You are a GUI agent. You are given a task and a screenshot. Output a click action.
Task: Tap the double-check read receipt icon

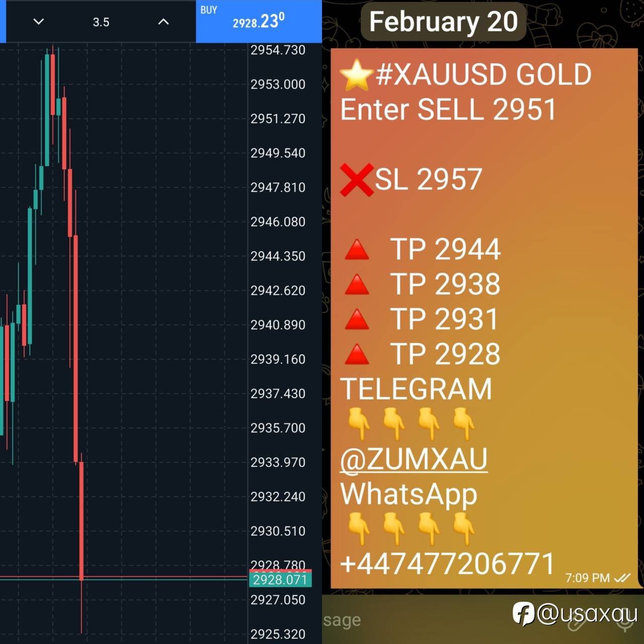(622, 578)
